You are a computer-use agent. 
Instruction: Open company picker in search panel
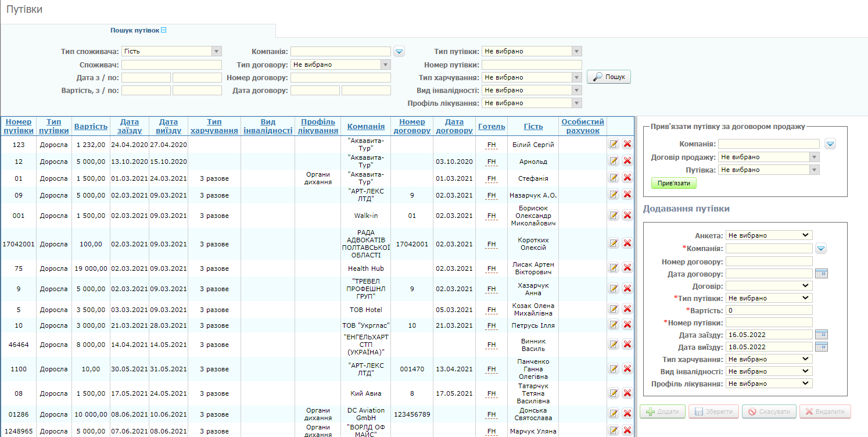(x=399, y=52)
